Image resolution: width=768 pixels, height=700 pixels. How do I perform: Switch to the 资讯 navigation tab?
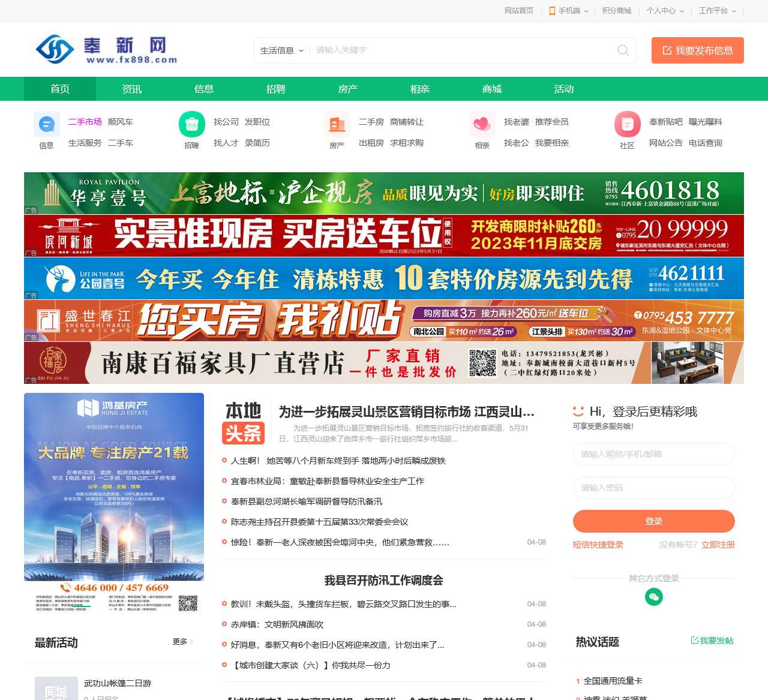[x=132, y=89]
